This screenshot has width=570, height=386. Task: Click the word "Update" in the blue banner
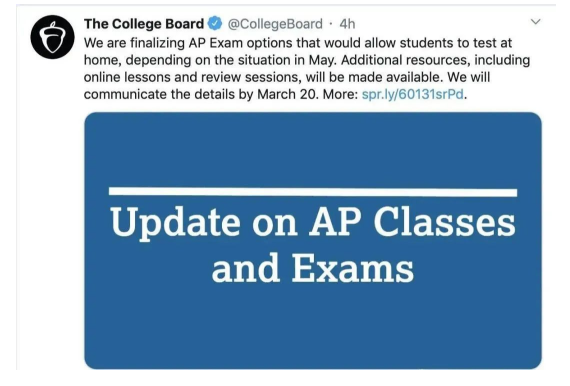point(175,222)
